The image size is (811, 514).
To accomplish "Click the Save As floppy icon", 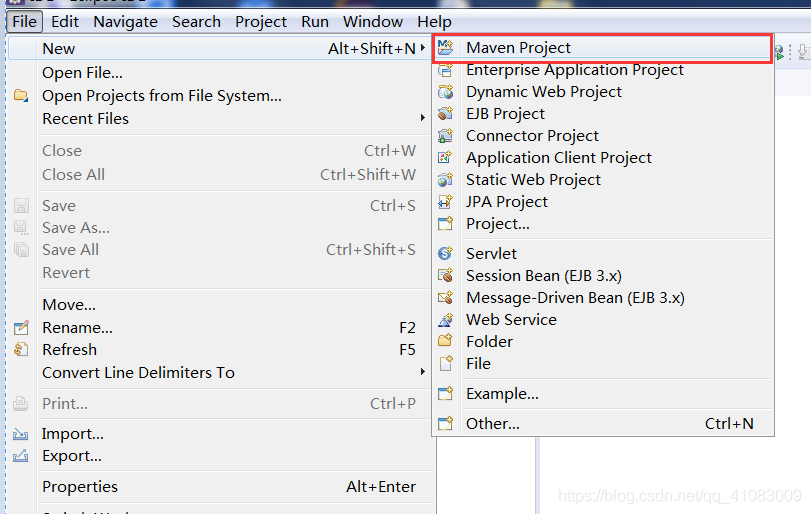I will pos(21,228).
